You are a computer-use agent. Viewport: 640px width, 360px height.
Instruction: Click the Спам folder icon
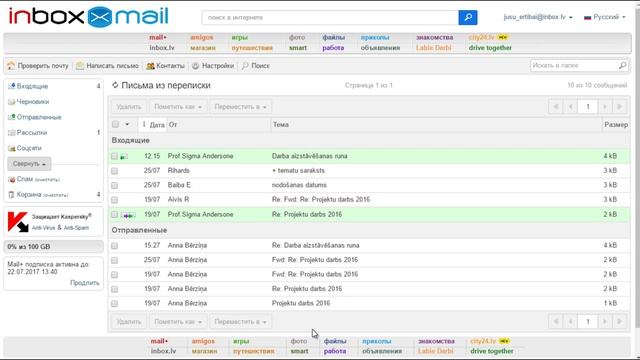(11, 179)
